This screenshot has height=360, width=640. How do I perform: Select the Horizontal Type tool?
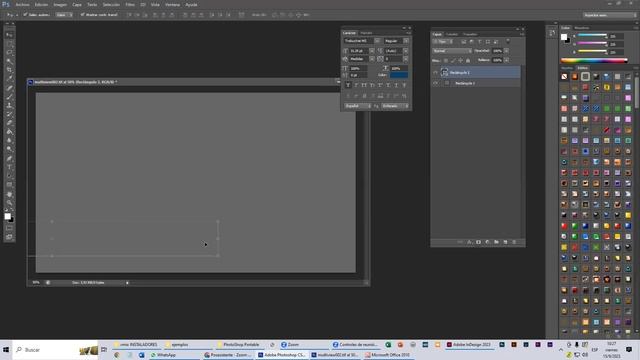point(9,167)
